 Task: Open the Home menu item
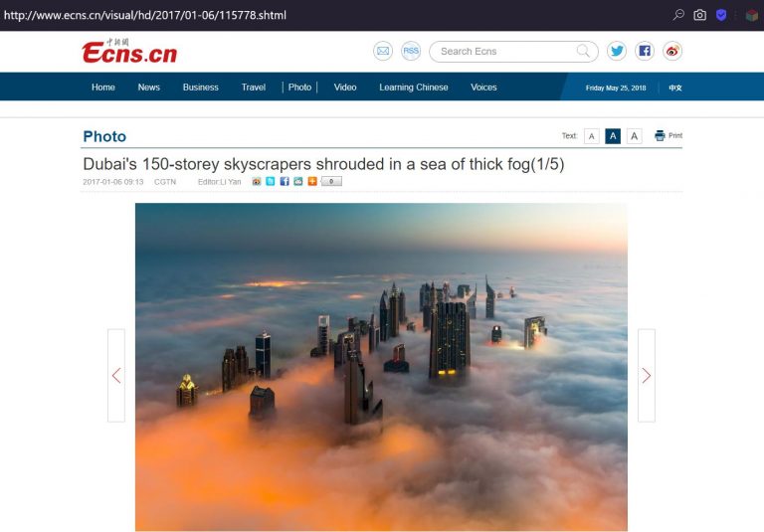tap(103, 88)
